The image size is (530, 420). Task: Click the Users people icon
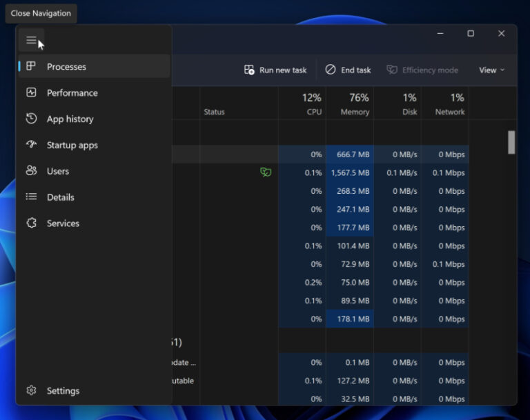click(x=31, y=170)
